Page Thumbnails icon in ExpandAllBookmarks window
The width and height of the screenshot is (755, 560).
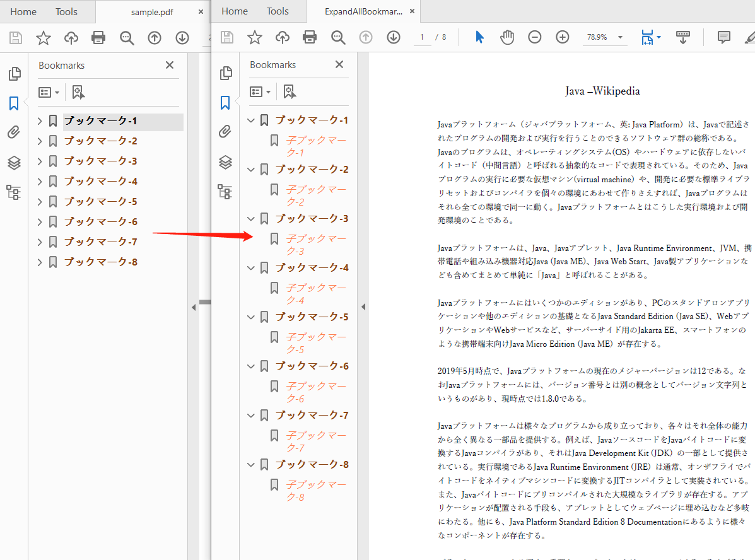pyautogui.click(x=226, y=73)
